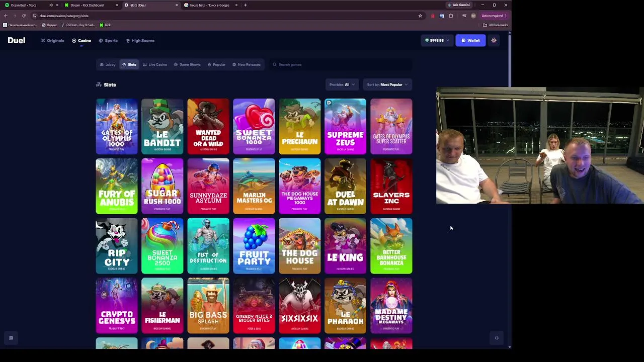Click the support headset icon
Viewport: 644px width, 362px height.
coord(497,338)
